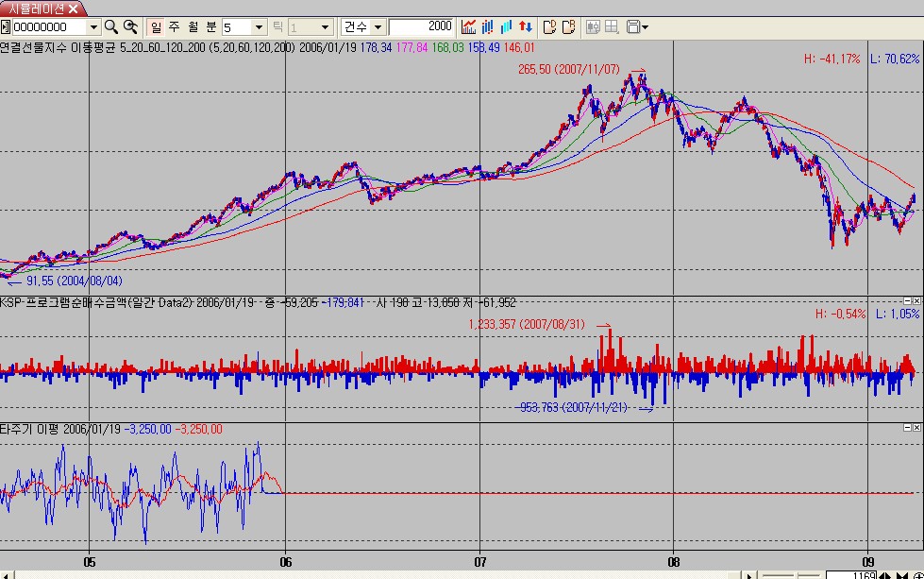Click the red and blue up-down arrows icon
Viewport: 924px width, 579px height.
(526, 27)
